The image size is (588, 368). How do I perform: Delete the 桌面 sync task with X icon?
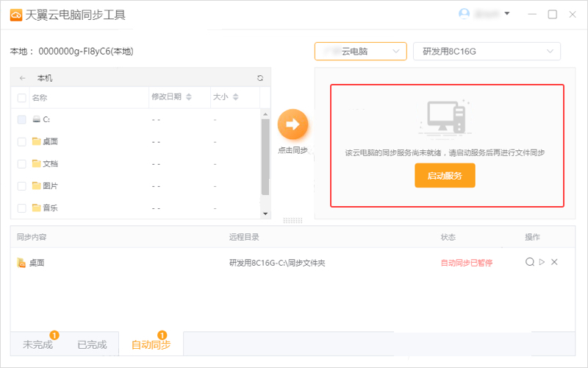tap(554, 262)
